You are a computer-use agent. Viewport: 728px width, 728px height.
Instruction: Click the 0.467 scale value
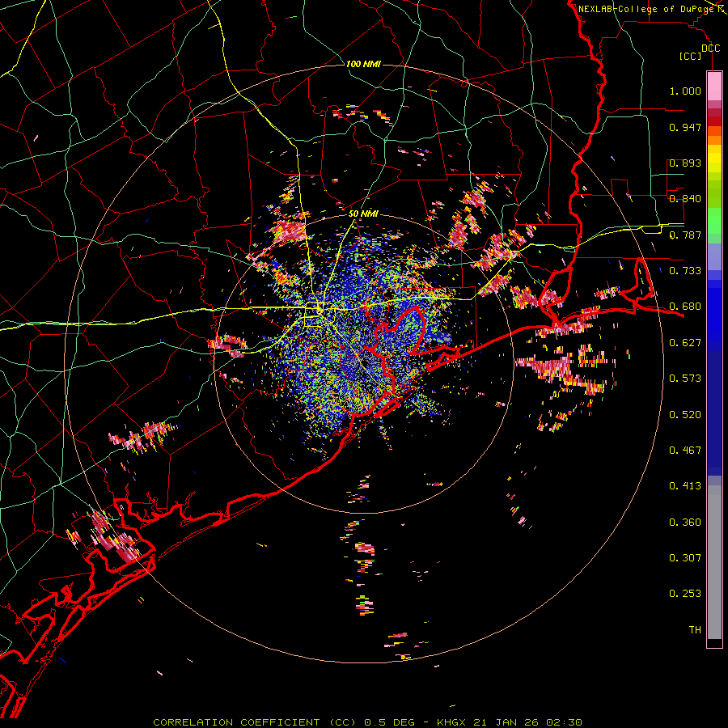pyautogui.click(x=685, y=451)
